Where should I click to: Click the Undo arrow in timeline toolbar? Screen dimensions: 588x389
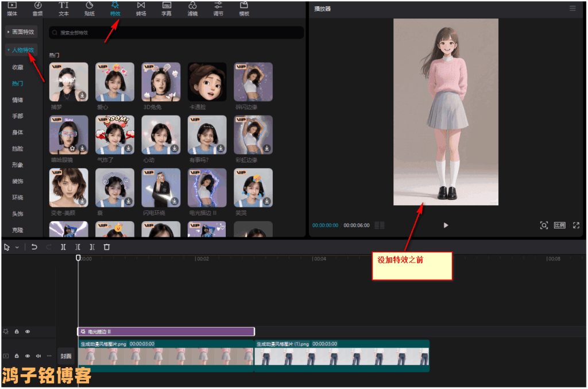tap(34, 247)
